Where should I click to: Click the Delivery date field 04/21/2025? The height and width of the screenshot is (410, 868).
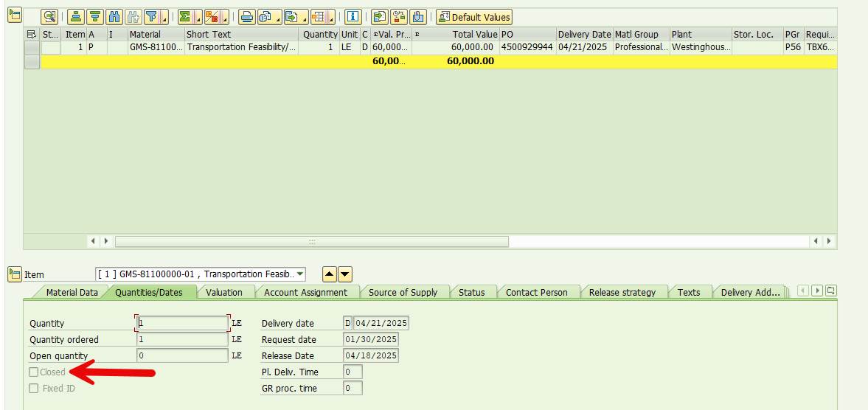click(381, 323)
